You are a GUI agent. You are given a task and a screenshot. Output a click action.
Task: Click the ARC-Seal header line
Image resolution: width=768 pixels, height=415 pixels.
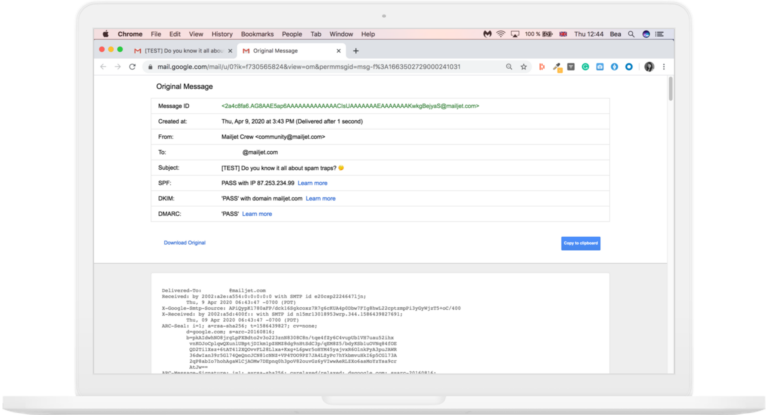240,326
